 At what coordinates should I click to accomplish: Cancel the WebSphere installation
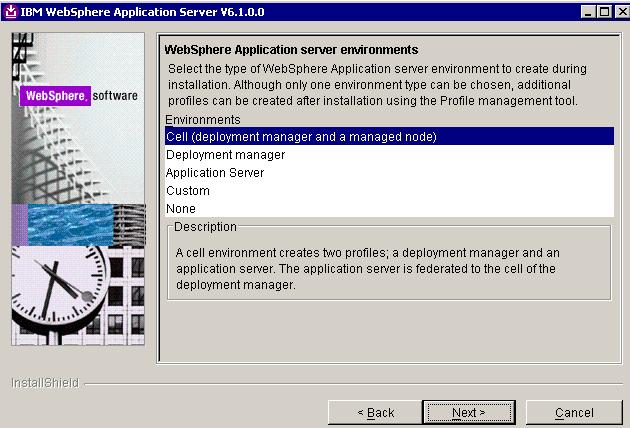coord(574,412)
